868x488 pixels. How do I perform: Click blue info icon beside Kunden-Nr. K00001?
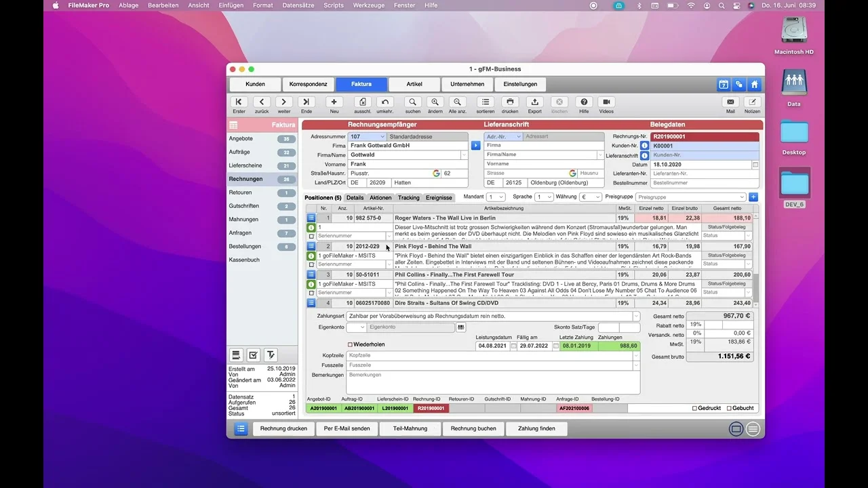tap(645, 146)
